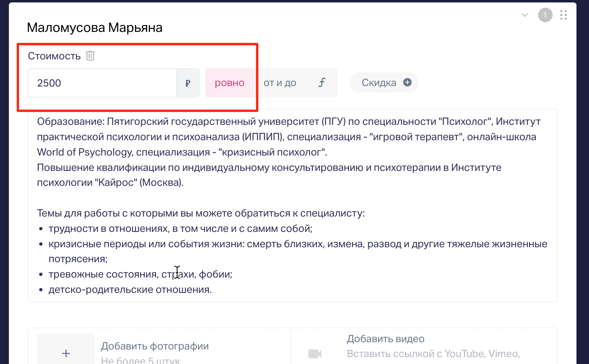
Task: Select the formula (ƒ) price mode
Action: 322,83
